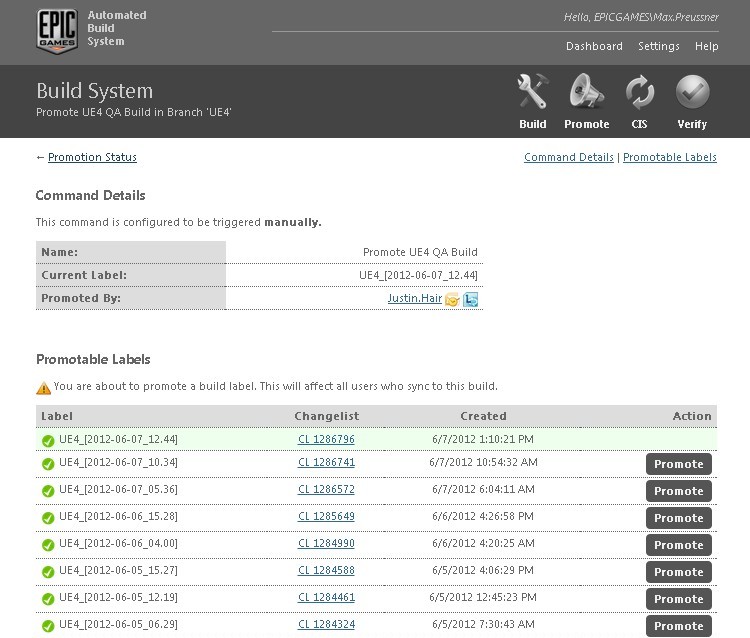Click created time 6/5/2012 12:45:23 PM
This screenshot has width=750, height=638.
pyautogui.click(x=483, y=597)
